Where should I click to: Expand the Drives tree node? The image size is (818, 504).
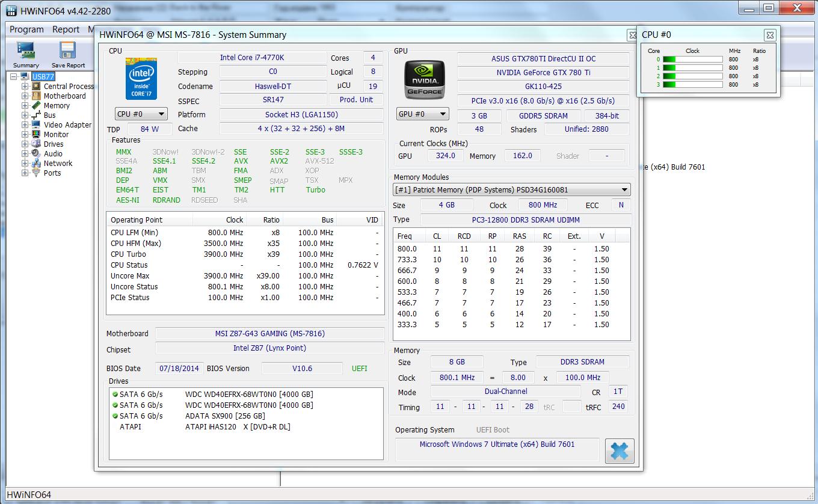point(25,144)
